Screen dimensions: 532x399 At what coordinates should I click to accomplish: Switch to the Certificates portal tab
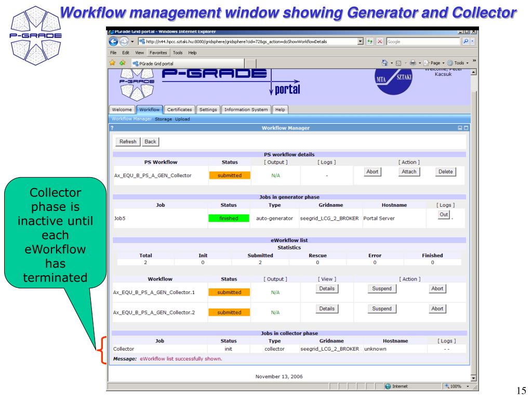(179, 110)
